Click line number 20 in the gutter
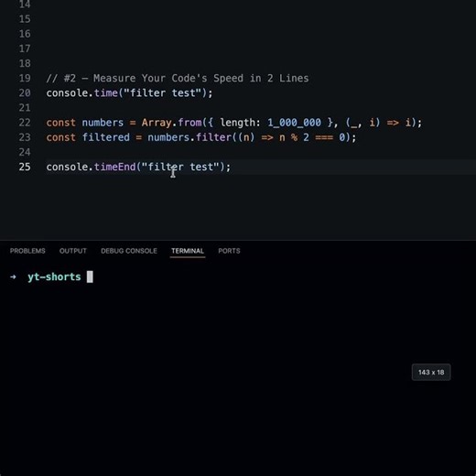This screenshot has width=476, height=476. 25,92
